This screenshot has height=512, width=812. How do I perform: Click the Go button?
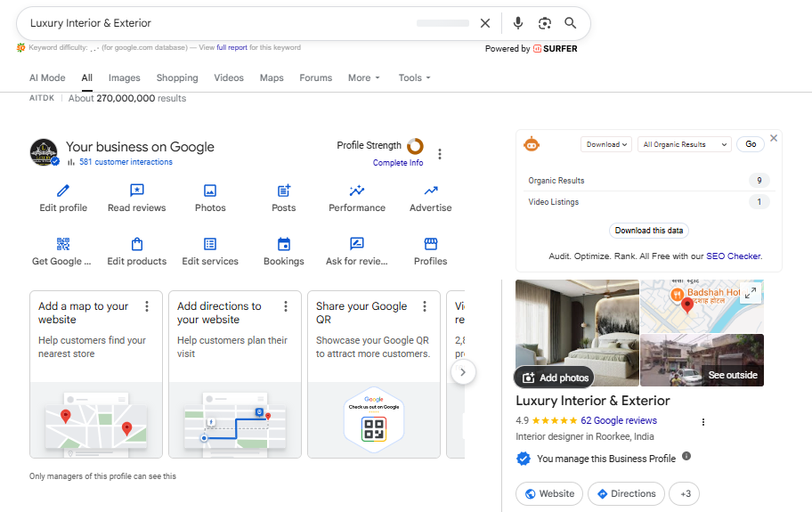[751, 144]
